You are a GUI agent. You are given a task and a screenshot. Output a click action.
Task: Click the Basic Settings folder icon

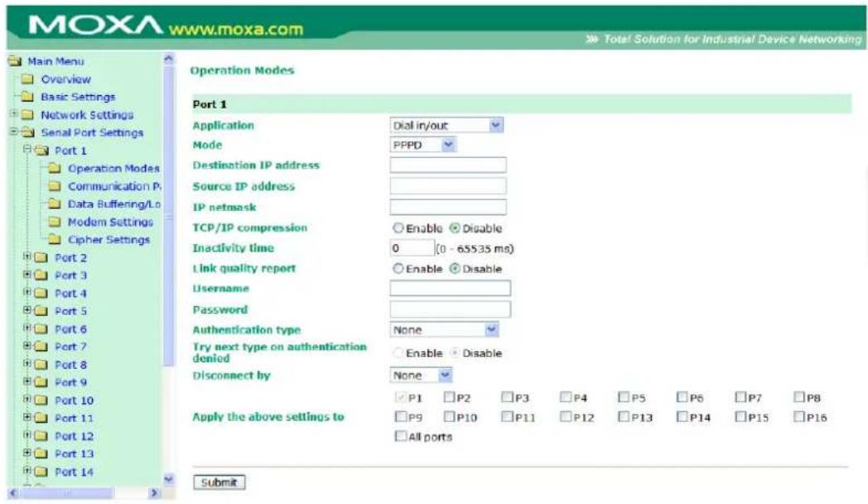(x=27, y=97)
